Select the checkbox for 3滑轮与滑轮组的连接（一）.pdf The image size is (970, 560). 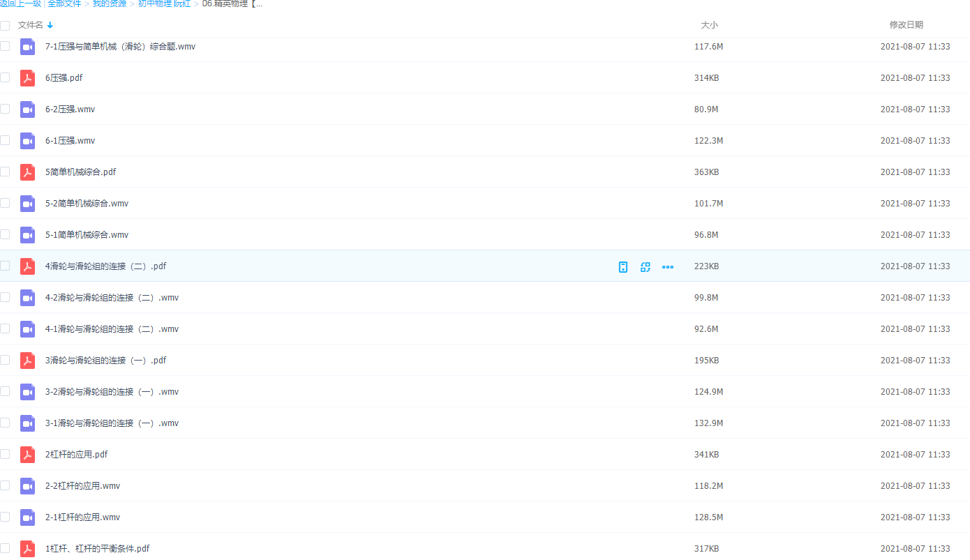(5, 360)
